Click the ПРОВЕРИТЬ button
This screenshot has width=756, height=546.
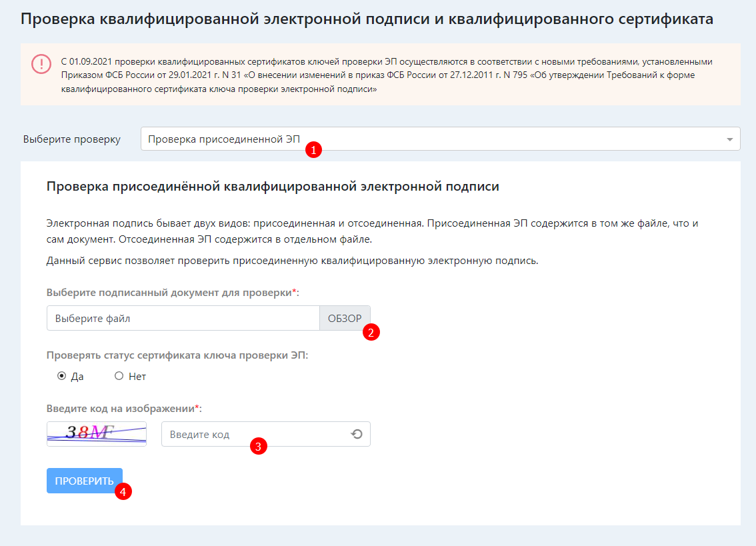(x=85, y=481)
